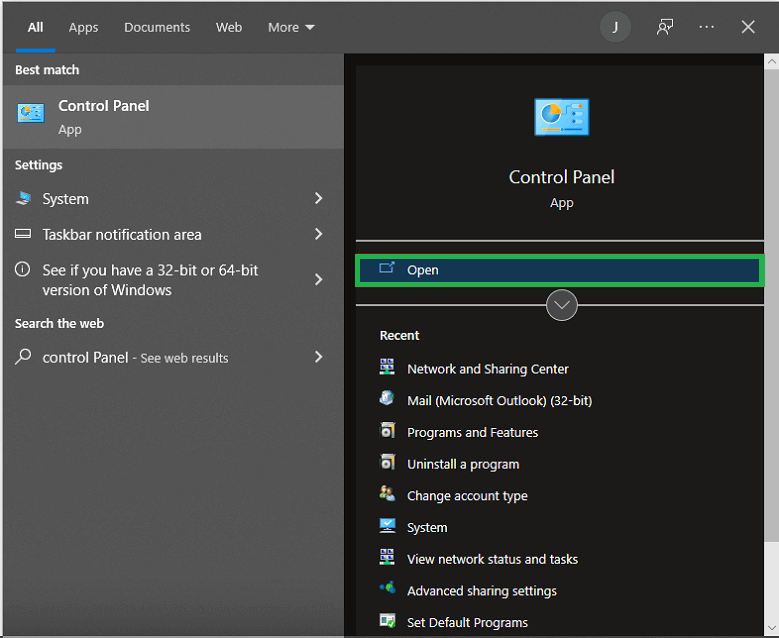Open Change account type
779x638 pixels.
tap(467, 496)
